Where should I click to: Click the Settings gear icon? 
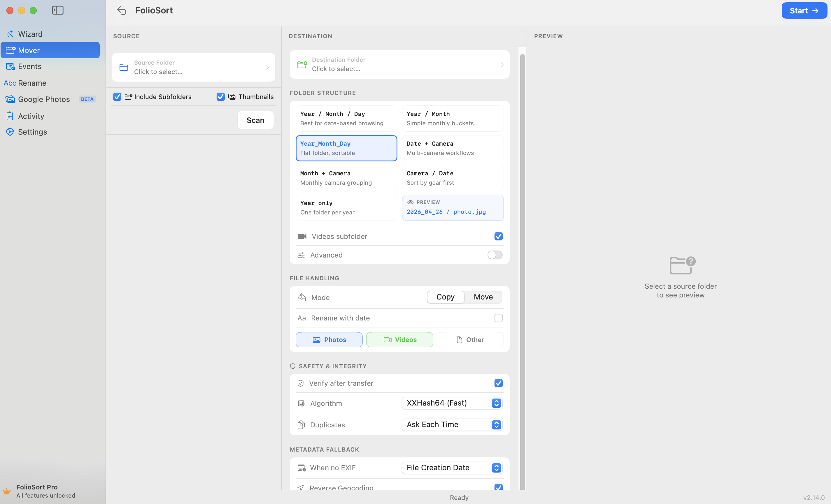point(10,132)
